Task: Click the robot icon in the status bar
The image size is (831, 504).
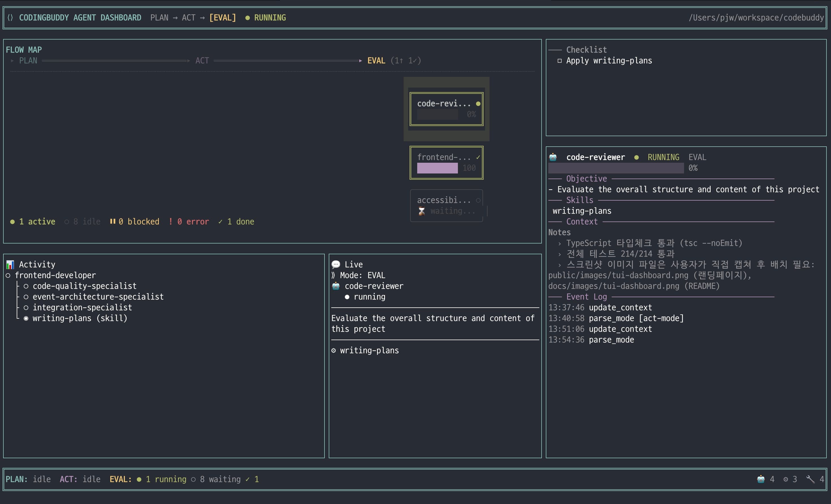Action: coord(761,479)
